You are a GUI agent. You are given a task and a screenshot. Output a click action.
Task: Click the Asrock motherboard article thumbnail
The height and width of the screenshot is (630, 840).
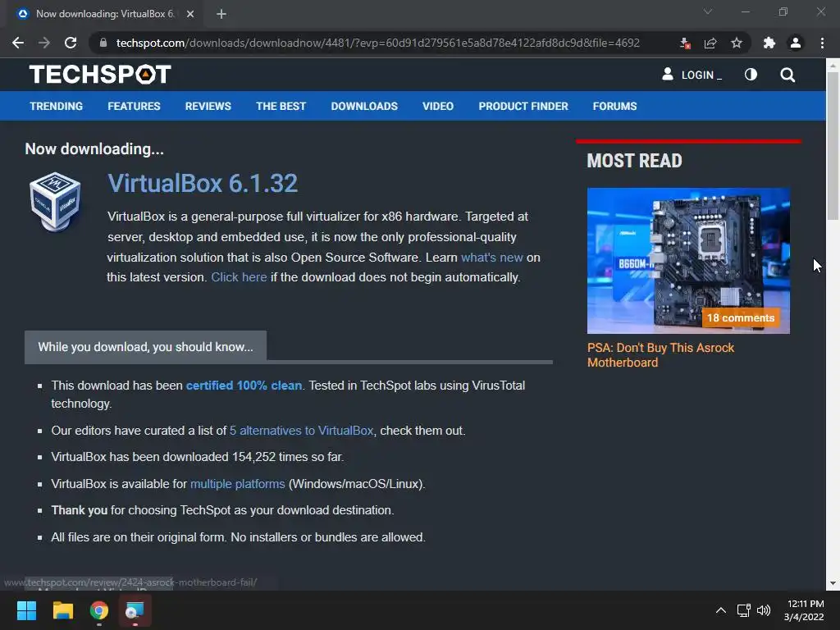688,260
